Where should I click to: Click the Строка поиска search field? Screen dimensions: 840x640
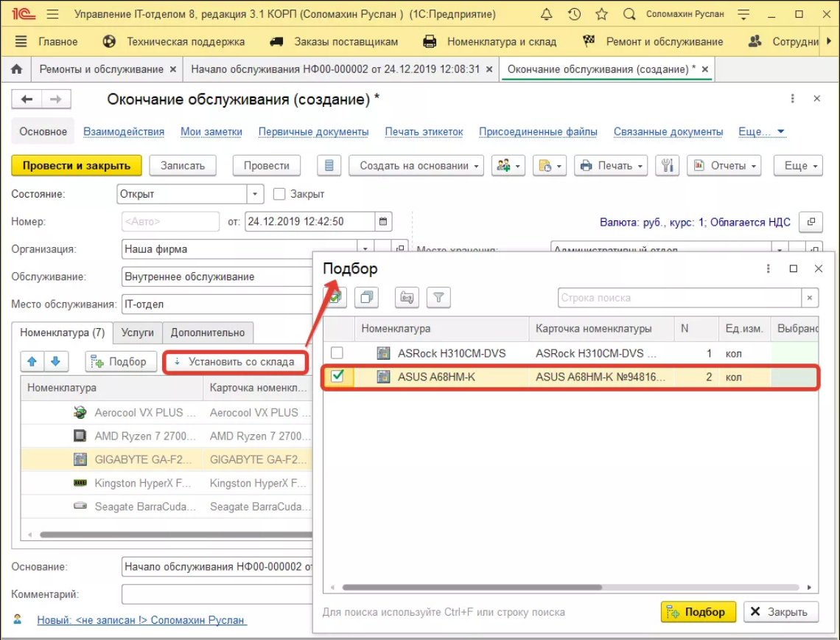[x=679, y=298]
